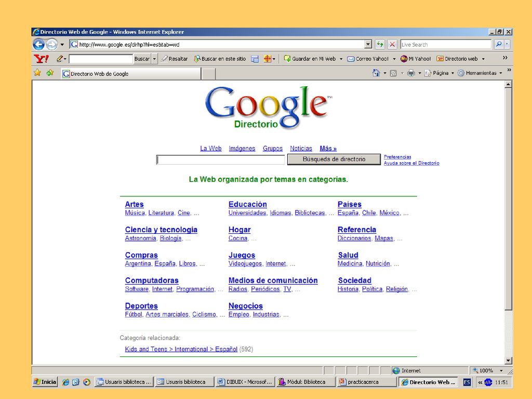
Task: Open the Videojuegos subcategory link
Action: tap(245, 263)
